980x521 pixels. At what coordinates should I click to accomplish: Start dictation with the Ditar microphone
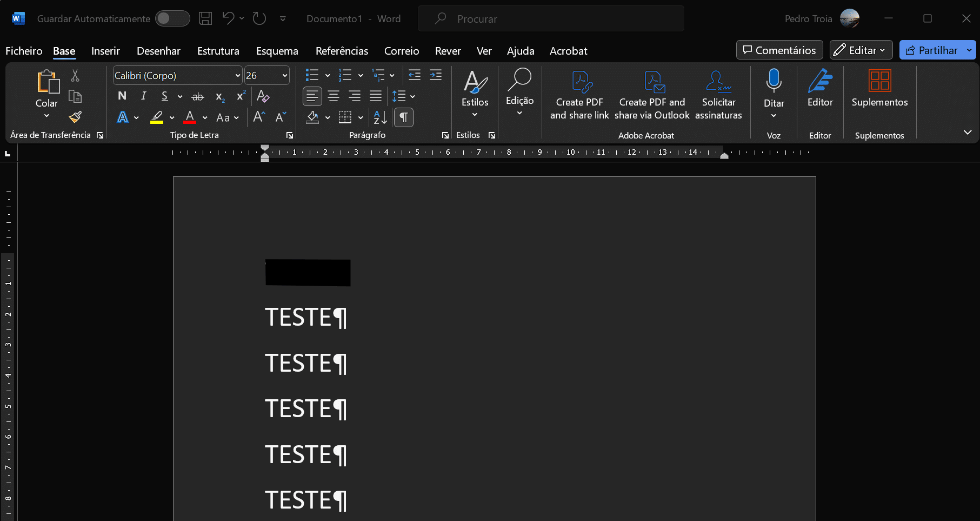click(x=774, y=81)
